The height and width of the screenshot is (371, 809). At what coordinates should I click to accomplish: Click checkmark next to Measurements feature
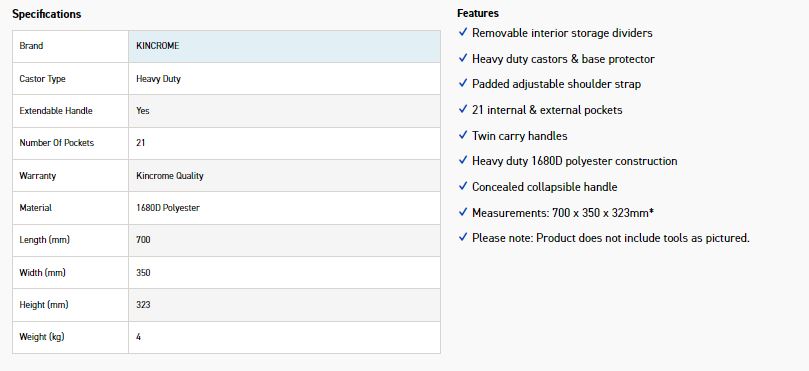463,212
